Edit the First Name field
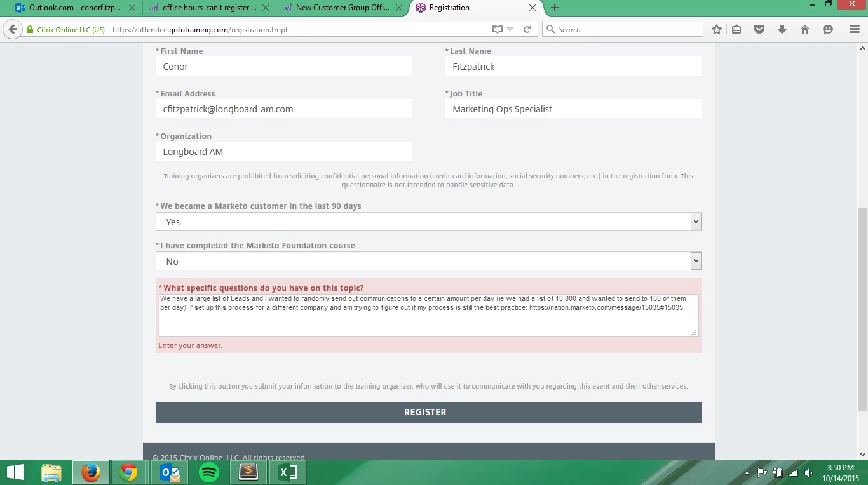Screen dimensions: 868x485 pyautogui.click(x=284, y=67)
